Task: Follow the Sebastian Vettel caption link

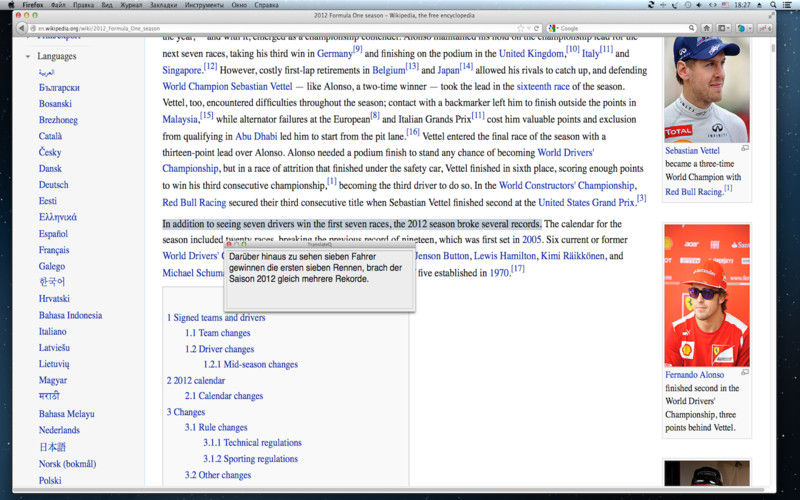Action: tap(692, 151)
